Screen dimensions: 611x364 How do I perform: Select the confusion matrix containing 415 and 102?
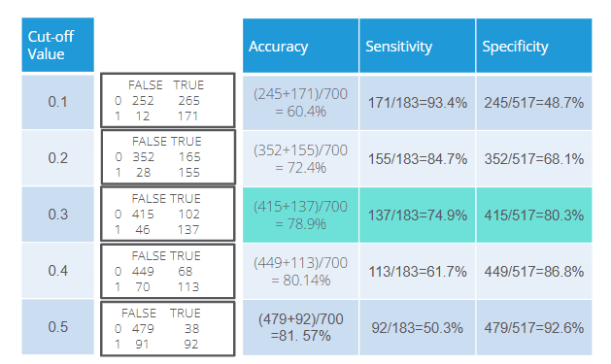168,214
